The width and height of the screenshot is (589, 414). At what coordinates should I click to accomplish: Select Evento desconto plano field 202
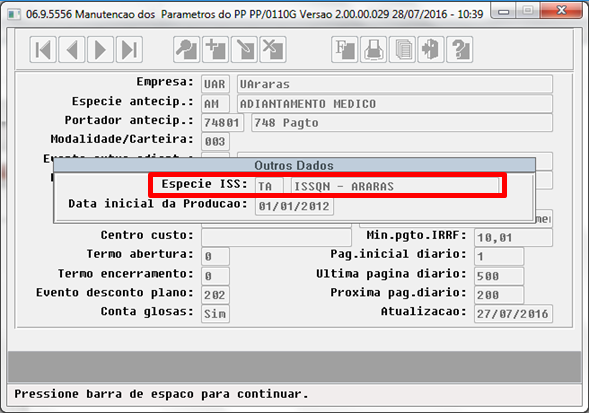tap(215, 295)
